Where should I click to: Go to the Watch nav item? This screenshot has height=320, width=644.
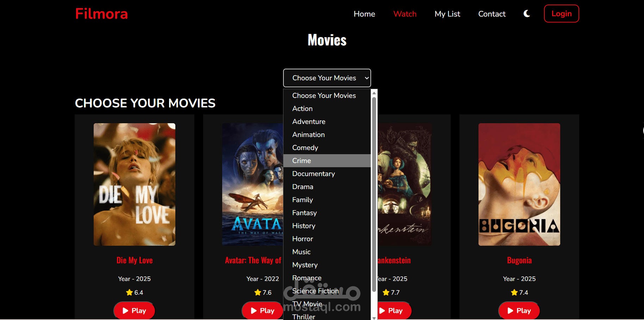point(405,14)
